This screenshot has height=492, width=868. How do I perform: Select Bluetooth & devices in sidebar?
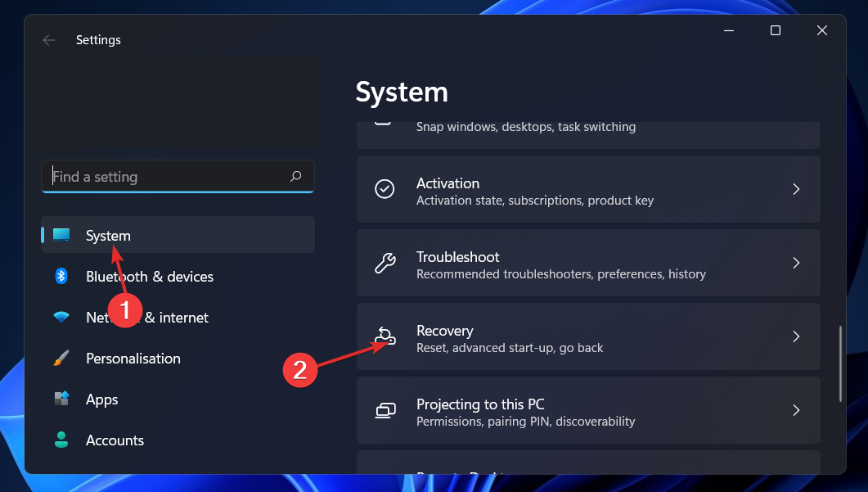tap(150, 277)
